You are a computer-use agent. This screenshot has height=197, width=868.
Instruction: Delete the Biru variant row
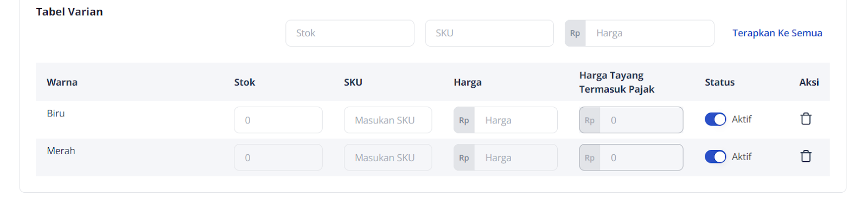pos(806,119)
